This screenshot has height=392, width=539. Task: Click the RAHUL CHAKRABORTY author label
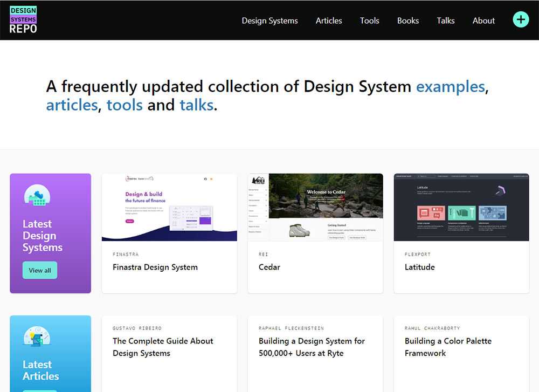tap(432, 328)
